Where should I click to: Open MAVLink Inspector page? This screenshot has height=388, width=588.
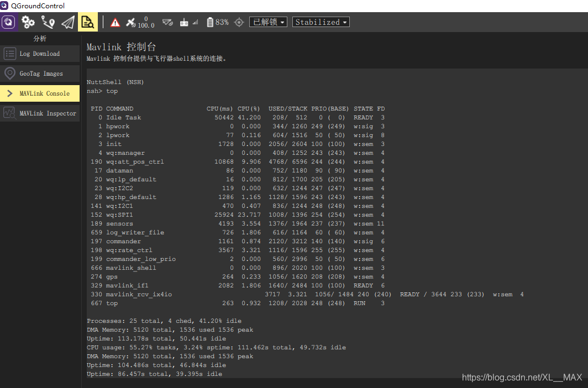40,113
